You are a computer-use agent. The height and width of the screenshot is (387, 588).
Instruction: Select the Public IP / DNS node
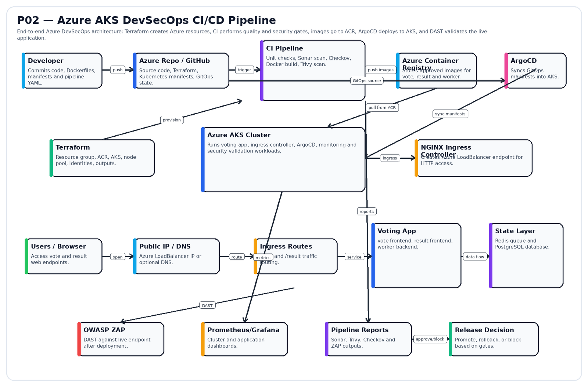point(176,256)
